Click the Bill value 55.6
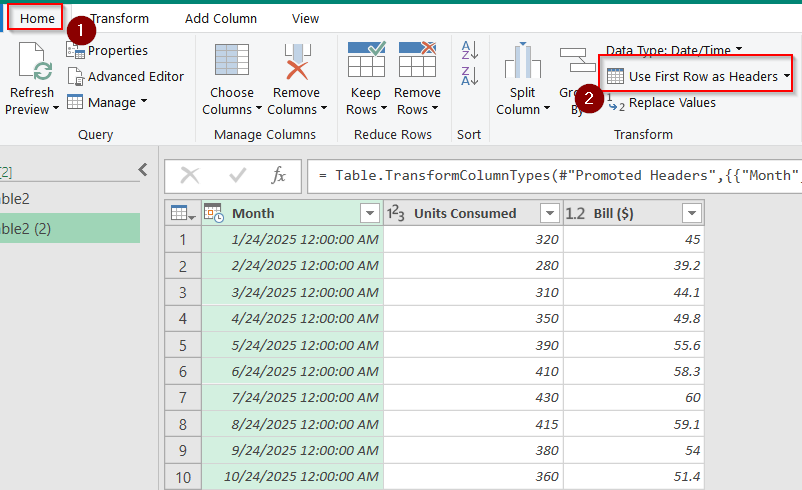 634,345
